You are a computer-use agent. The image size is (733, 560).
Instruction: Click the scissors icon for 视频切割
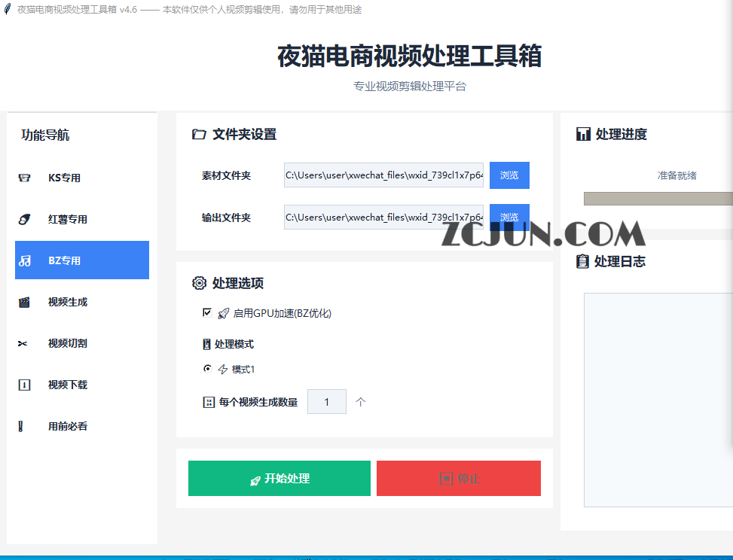[x=23, y=344]
